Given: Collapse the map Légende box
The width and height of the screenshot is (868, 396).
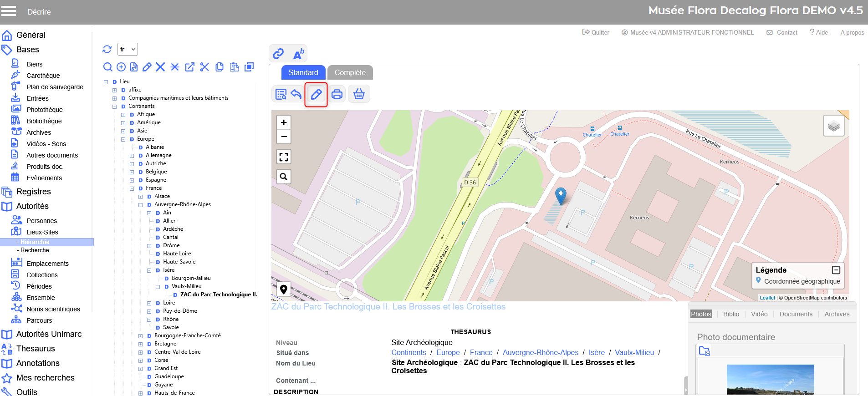Looking at the screenshot, I should 836,270.
